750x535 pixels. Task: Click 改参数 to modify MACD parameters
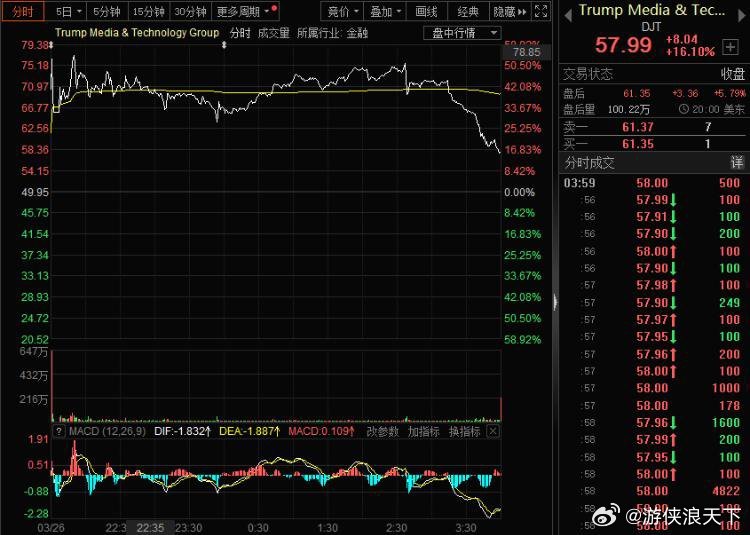(x=381, y=432)
